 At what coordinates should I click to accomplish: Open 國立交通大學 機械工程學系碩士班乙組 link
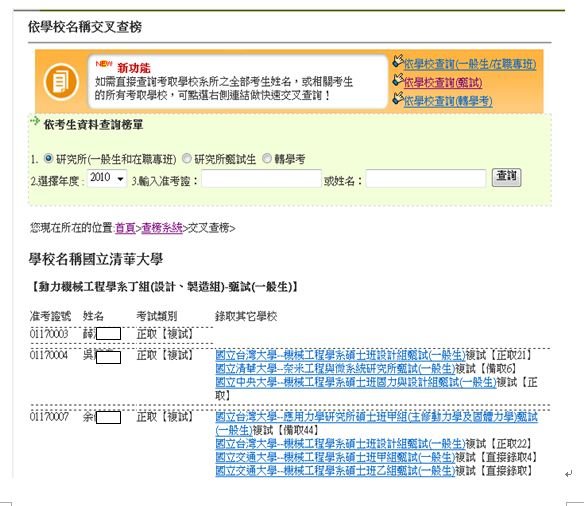pyautogui.click(x=335, y=471)
